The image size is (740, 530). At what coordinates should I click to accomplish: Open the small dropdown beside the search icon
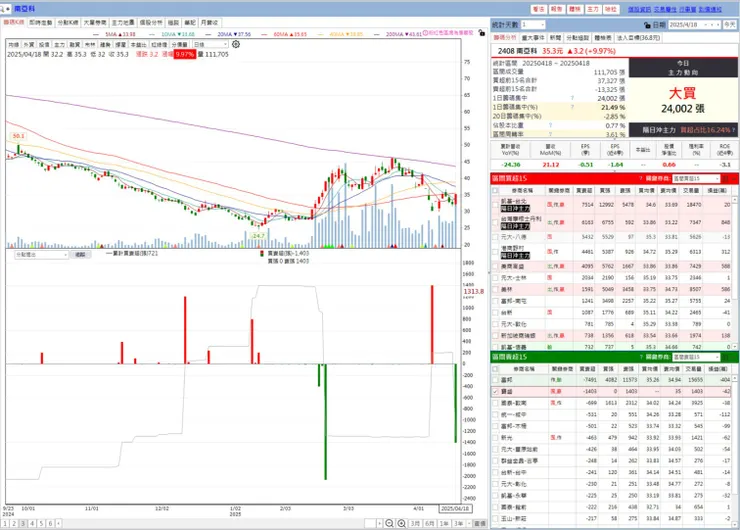pos(8,8)
